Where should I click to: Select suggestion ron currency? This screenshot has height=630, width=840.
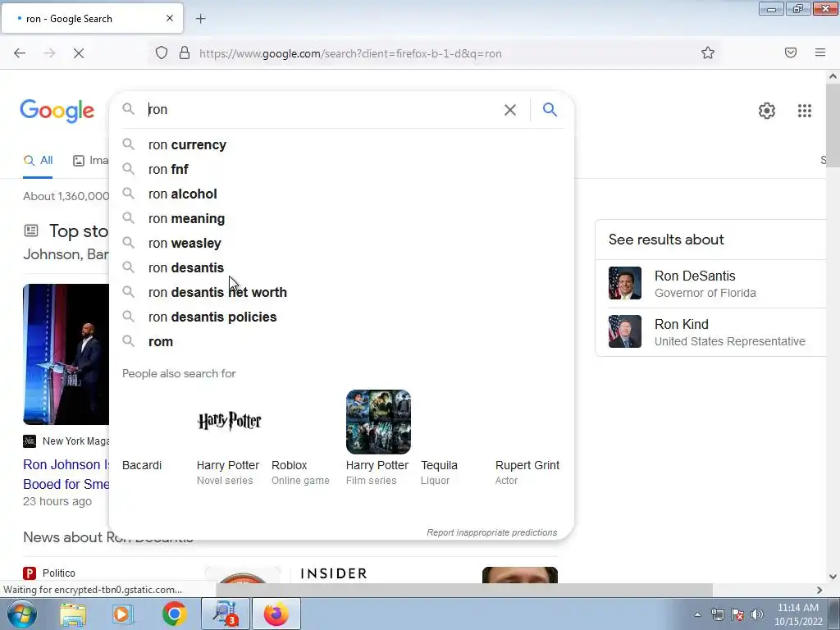pyautogui.click(x=342, y=144)
